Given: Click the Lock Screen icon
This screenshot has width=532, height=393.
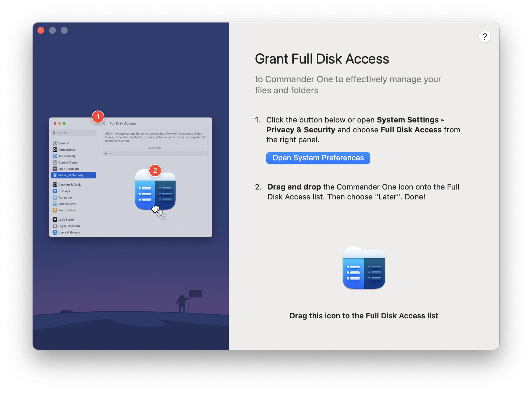Looking at the screenshot, I should pos(55,219).
